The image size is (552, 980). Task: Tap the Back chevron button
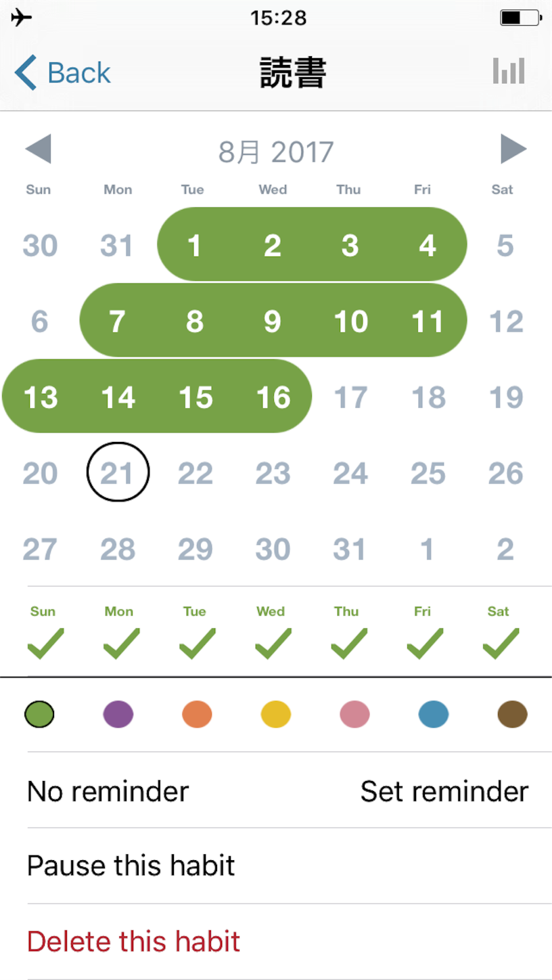pos(62,72)
